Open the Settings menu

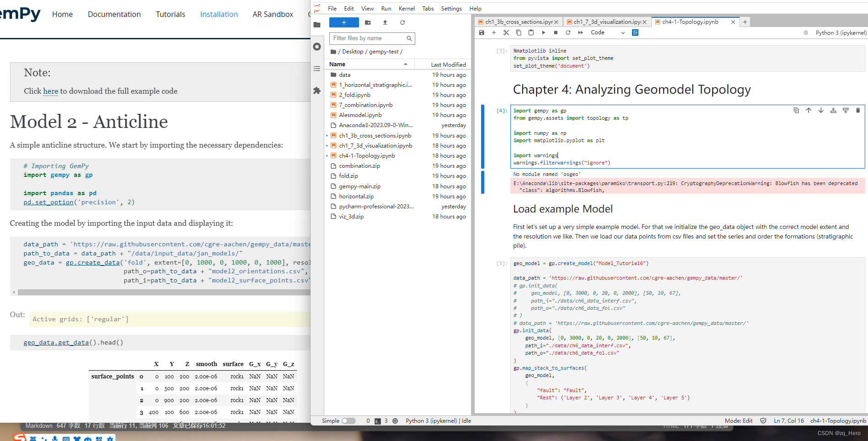451,9
